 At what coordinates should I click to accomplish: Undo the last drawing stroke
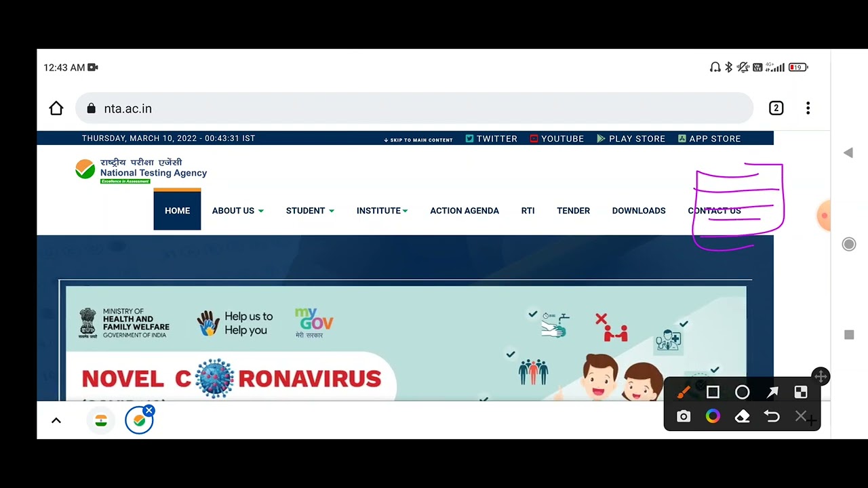[x=772, y=416]
